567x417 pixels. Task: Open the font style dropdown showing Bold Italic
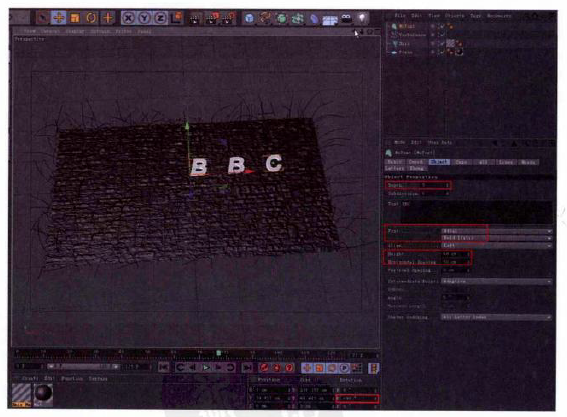click(496, 238)
